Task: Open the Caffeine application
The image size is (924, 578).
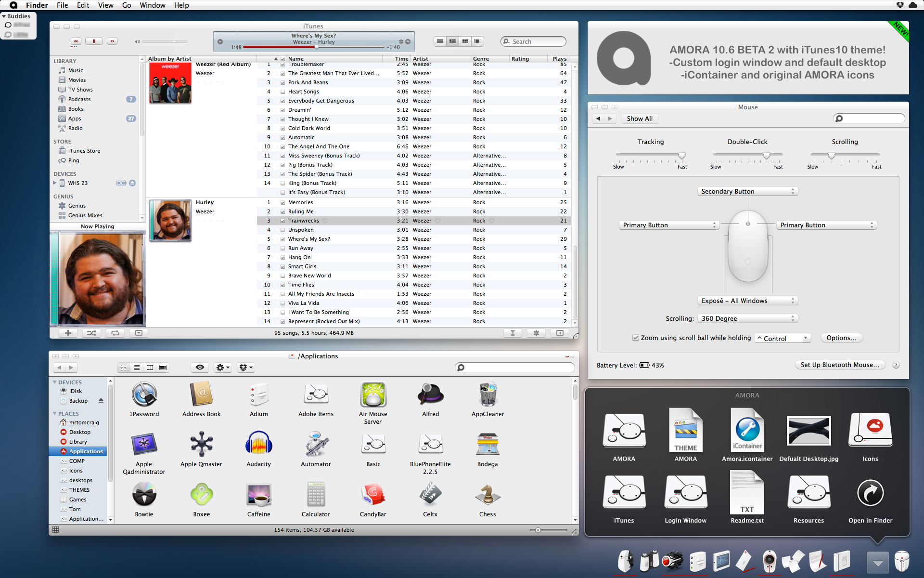Action: [259, 495]
